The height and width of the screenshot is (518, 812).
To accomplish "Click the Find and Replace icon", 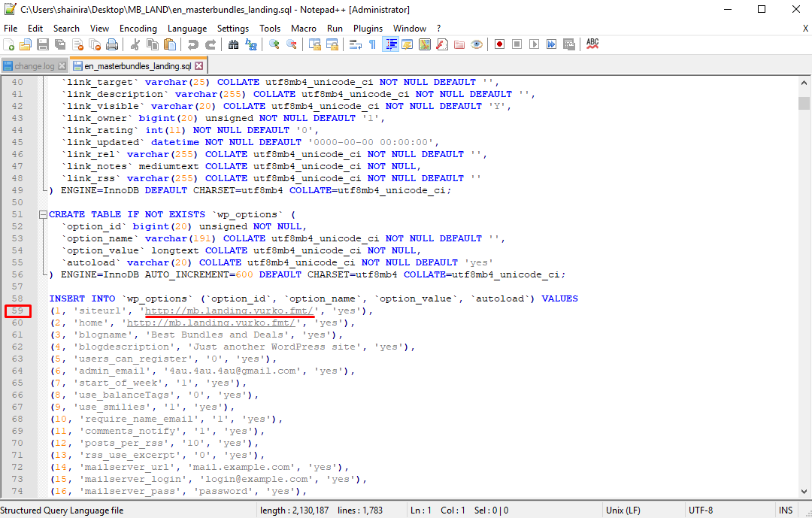I will [x=250, y=45].
